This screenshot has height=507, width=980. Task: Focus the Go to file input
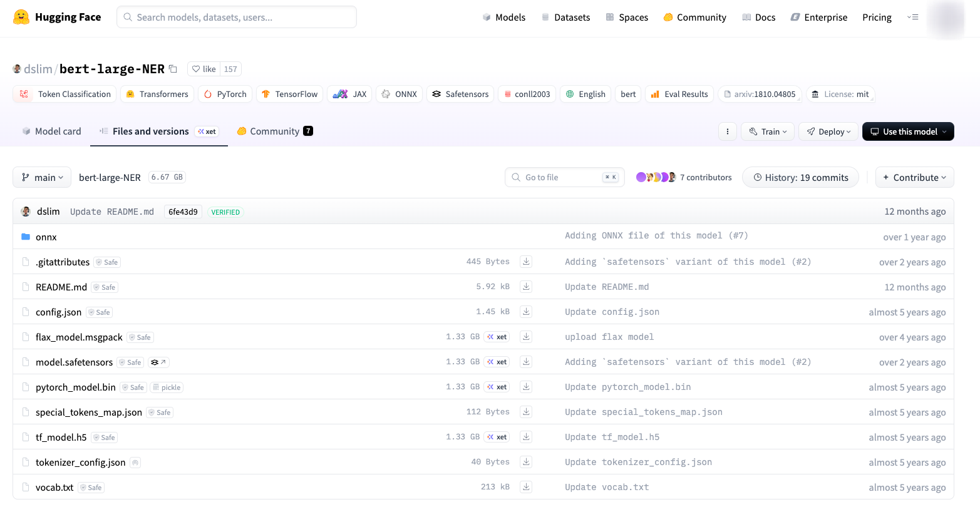[564, 177]
